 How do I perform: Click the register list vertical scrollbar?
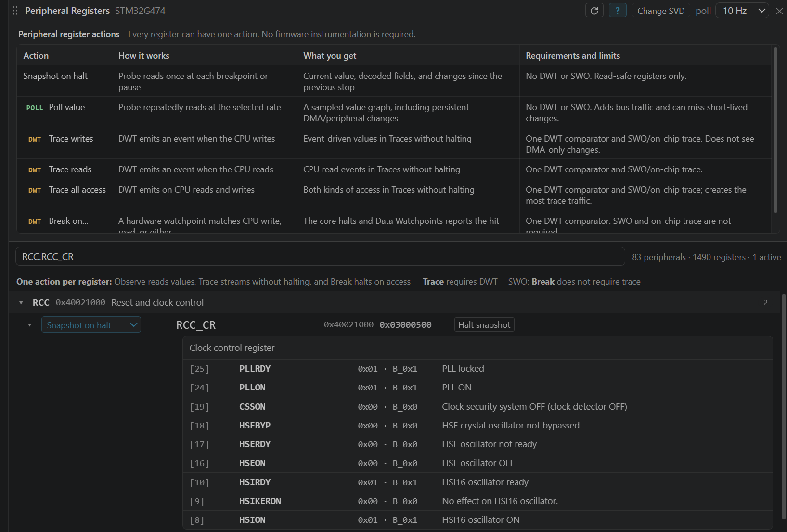point(783,407)
